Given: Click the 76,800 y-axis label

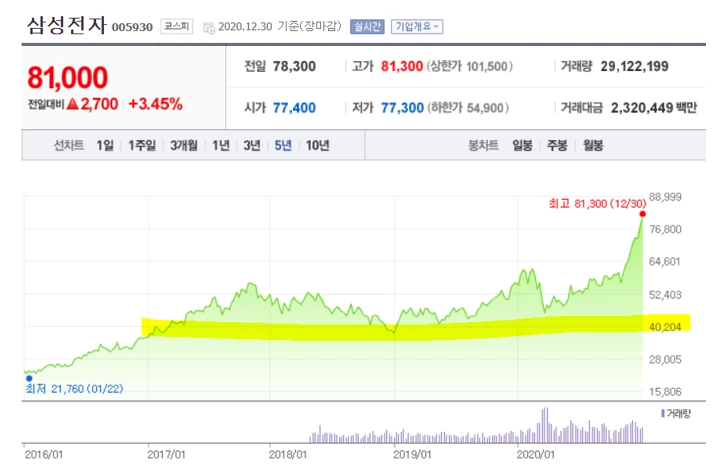Looking at the screenshot, I should (x=665, y=229).
